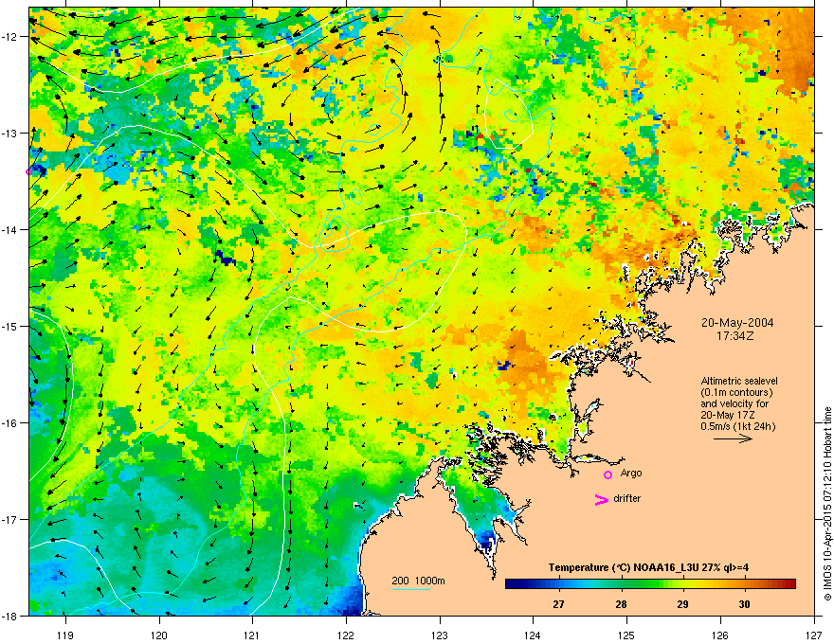Viewport: 834px width, 644px height.
Task: Click longitude label 122 on the axis
Action: 346,635
